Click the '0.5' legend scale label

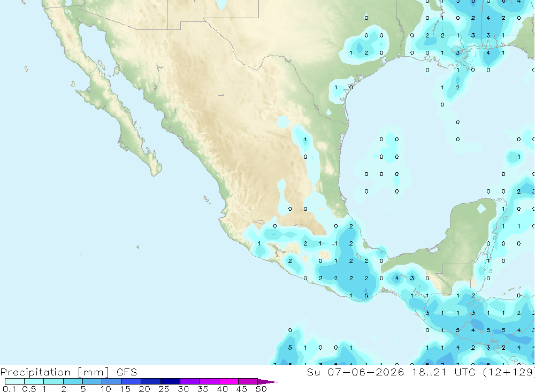[29, 389]
